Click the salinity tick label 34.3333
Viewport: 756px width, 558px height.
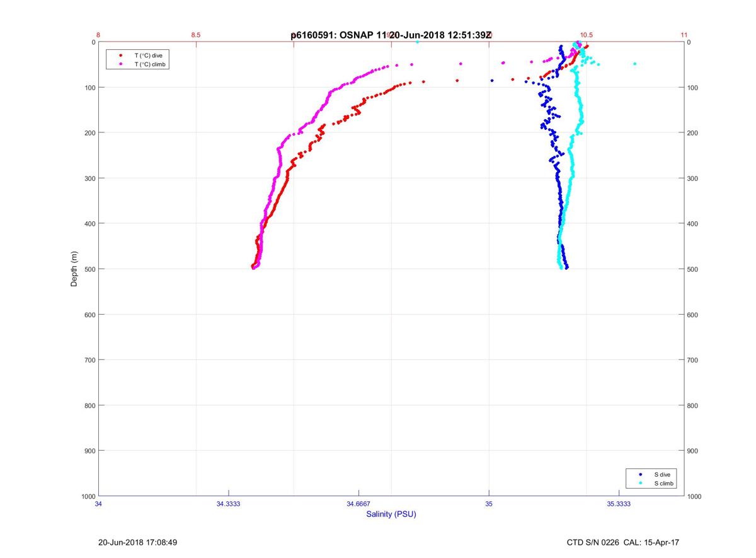tap(228, 504)
